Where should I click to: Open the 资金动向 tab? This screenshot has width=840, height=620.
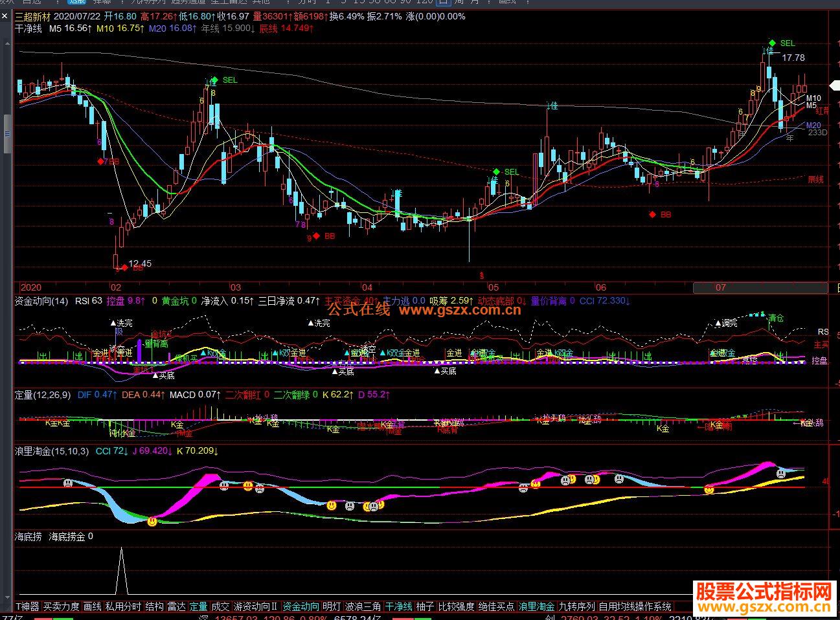(301, 606)
